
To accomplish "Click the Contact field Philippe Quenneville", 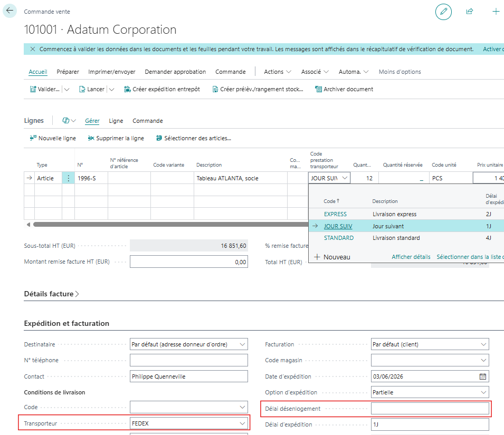I will [189, 376].
